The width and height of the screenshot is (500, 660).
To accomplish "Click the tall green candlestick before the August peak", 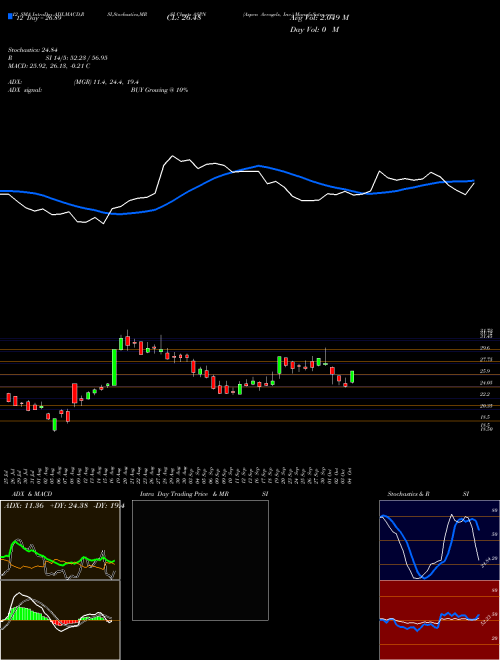I will click(x=114, y=367).
